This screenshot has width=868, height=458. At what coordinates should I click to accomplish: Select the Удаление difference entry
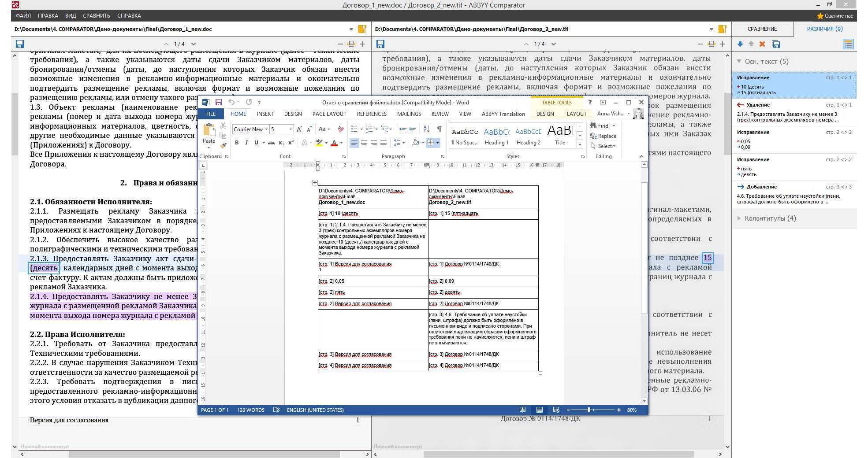(x=794, y=112)
